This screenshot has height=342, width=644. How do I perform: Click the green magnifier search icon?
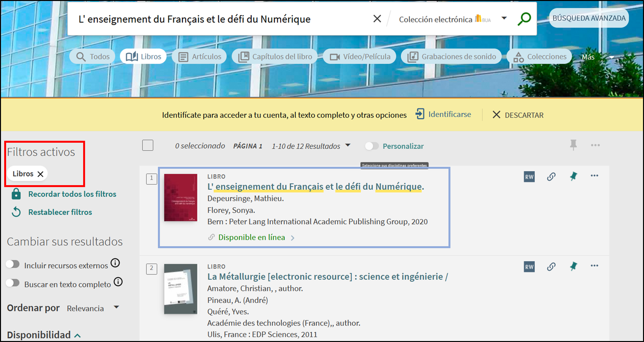coord(524,19)
